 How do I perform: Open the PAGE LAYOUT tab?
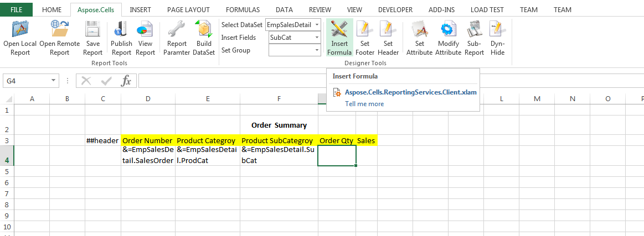click(188, 9)
